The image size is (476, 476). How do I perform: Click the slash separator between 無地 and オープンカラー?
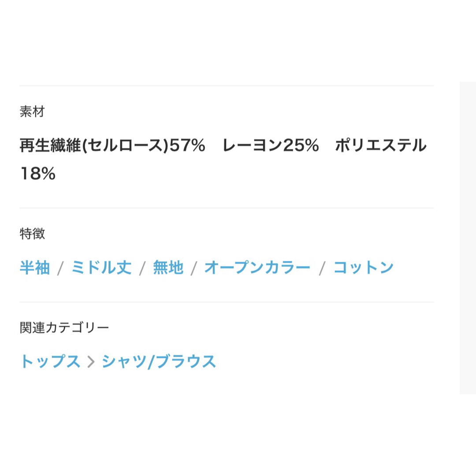193,268
